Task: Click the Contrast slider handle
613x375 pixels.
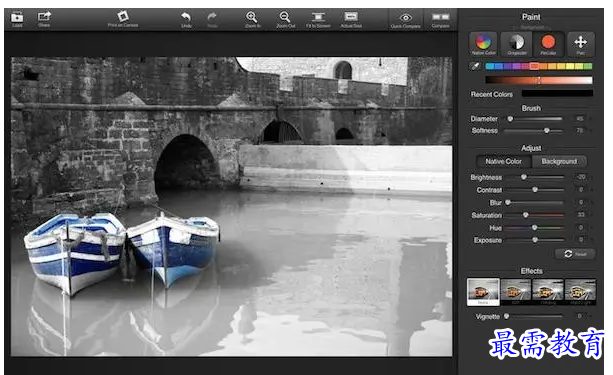Action: [535, 190]
